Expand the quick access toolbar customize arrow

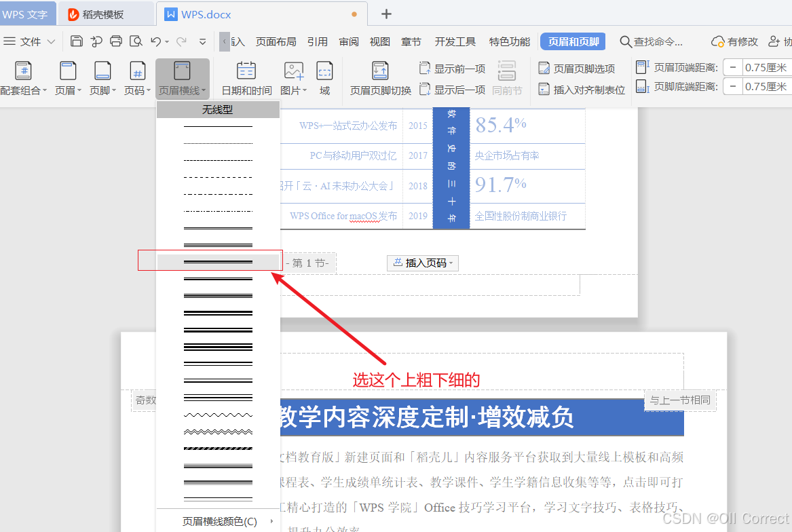point(202,42)
